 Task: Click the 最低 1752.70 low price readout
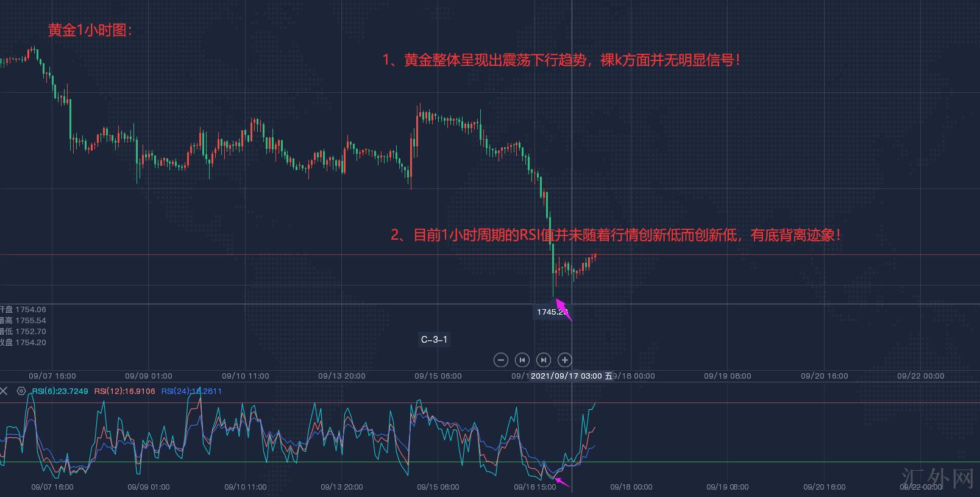coord(23,332)
